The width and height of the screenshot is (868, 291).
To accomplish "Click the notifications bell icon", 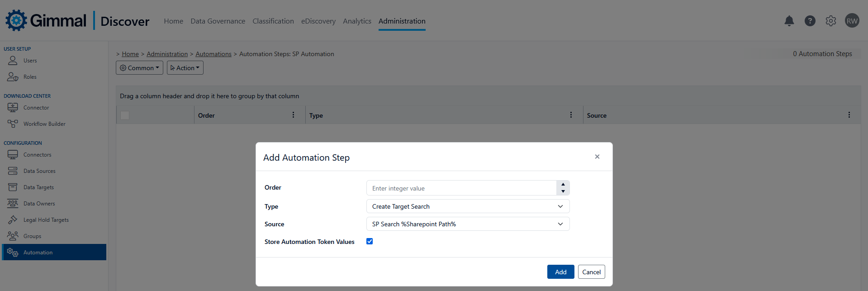I will point(789,21).
